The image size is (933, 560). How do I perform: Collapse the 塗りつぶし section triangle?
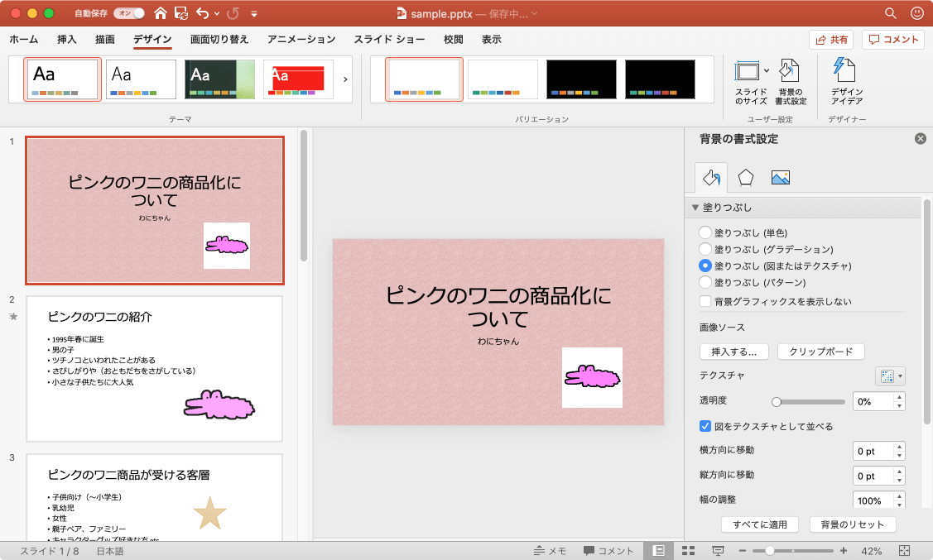695,208
